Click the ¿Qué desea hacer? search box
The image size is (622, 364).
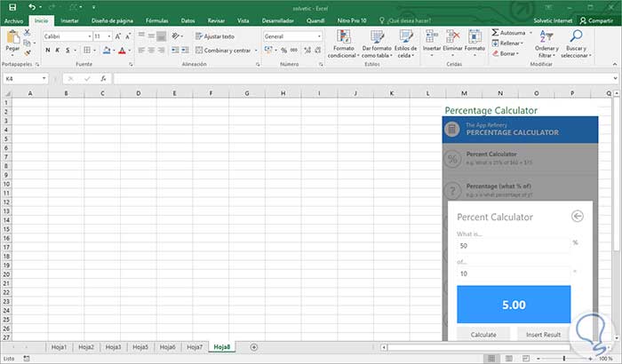(405, 20)
